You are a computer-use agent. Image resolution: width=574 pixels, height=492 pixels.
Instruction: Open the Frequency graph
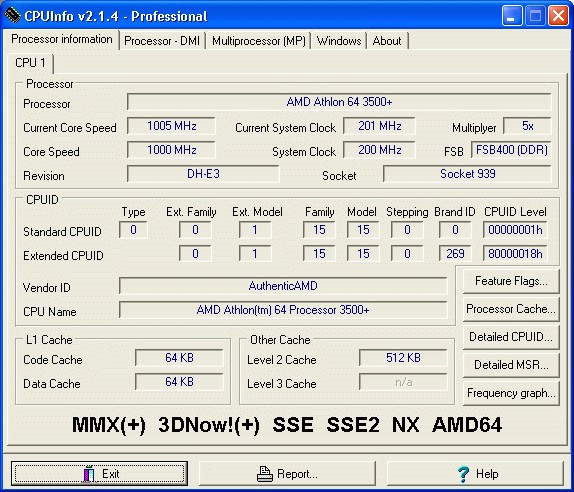[511, 393]
